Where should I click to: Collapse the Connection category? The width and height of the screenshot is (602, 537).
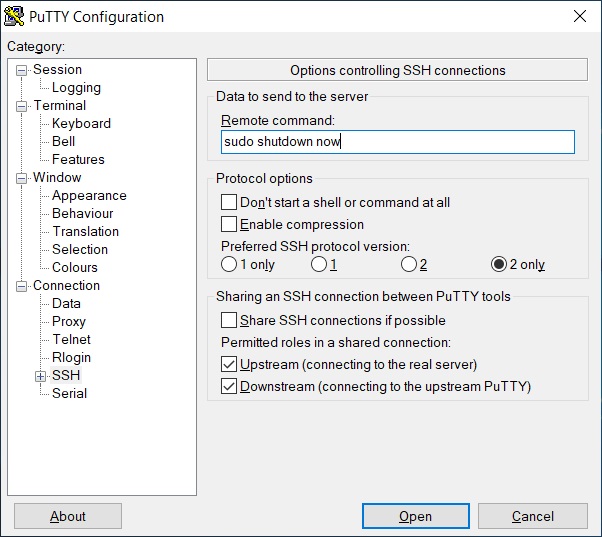click(x=22, y=286)
